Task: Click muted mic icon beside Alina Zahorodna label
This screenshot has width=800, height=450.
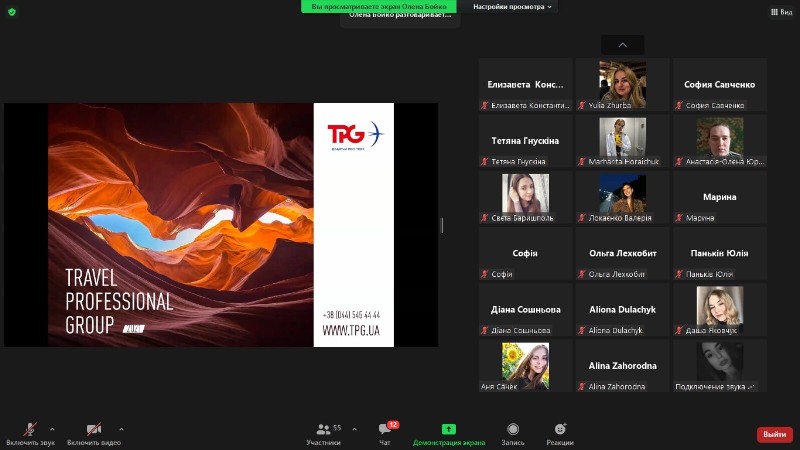Action: [x=582, y=386]
